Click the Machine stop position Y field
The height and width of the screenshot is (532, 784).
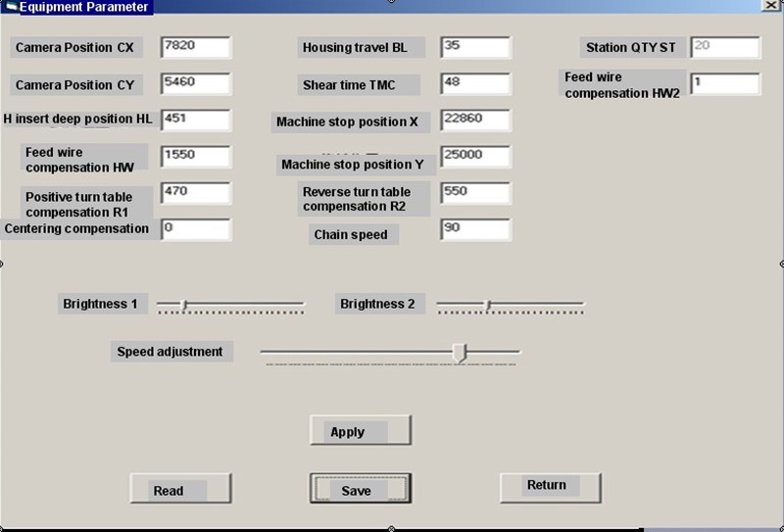475,157
